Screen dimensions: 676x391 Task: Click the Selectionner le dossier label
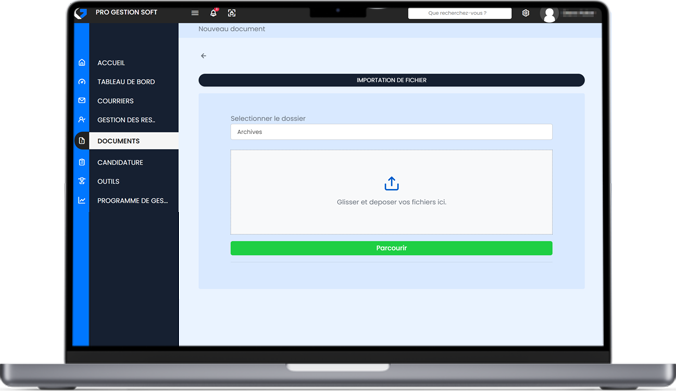coord(268,118)
